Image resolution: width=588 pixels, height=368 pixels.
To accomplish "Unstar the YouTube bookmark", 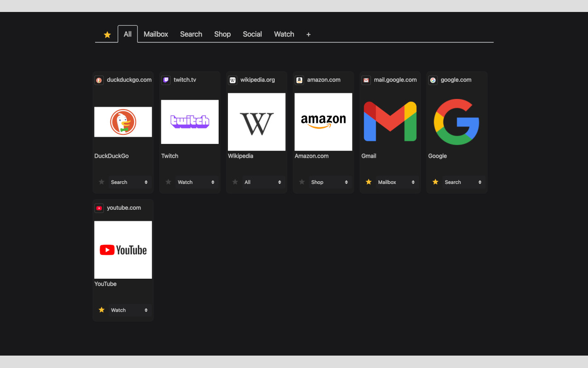I will (102, 310).
